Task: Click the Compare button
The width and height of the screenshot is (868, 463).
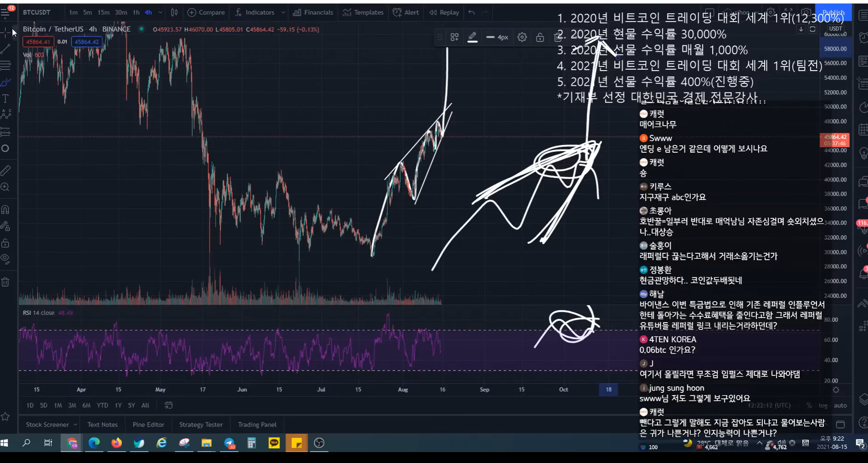Action: click(206, 12)
